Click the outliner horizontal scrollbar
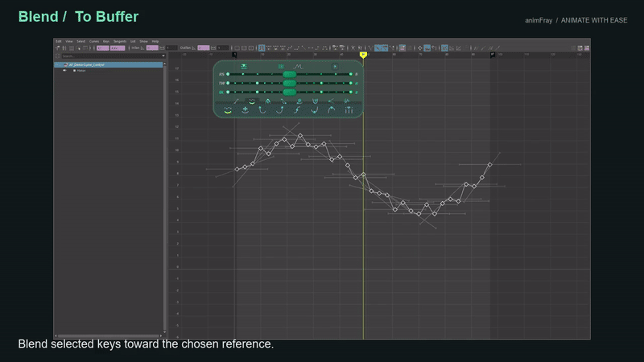 click(x=109, y=335)
